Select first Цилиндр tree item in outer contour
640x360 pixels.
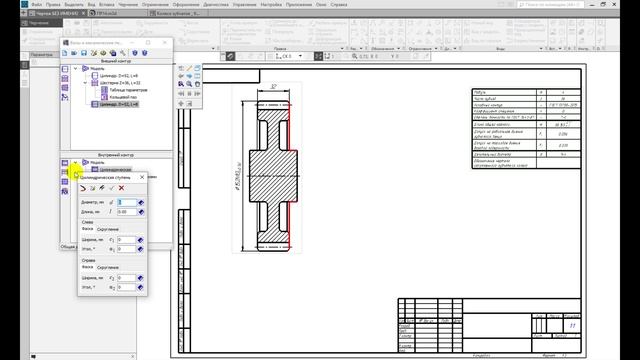tap(119, 76)
